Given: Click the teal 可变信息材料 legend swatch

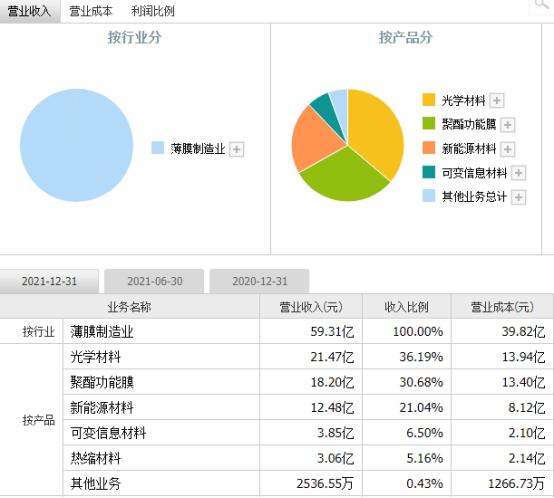Looking at the screenshot, I should tap(429, 172).
